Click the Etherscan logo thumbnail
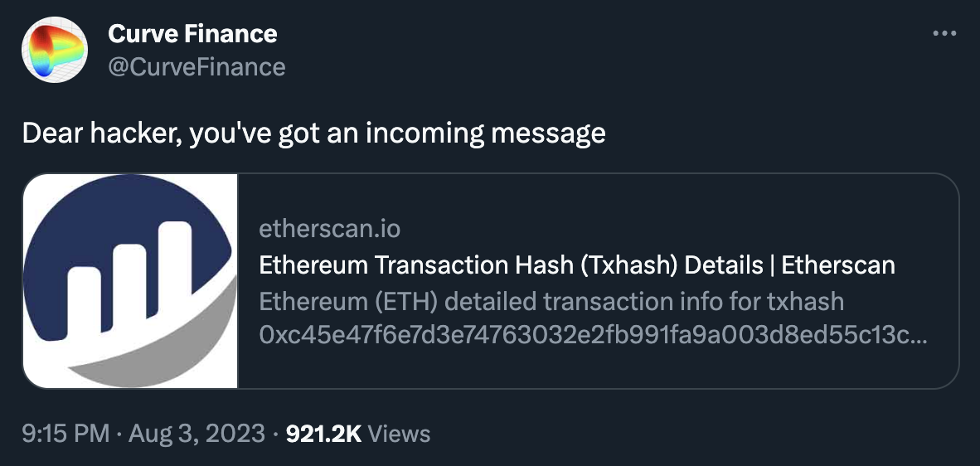 point(130,281)
